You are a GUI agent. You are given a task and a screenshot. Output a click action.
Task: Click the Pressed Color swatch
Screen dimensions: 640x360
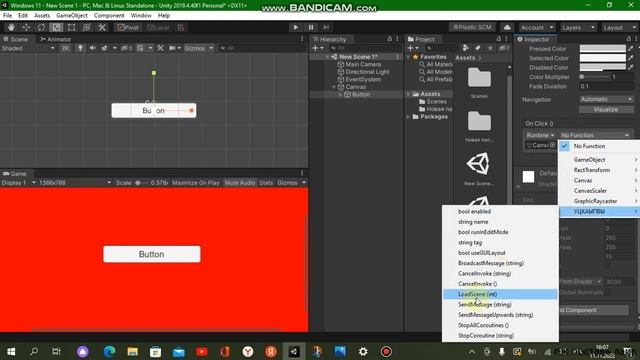point(602,48)
